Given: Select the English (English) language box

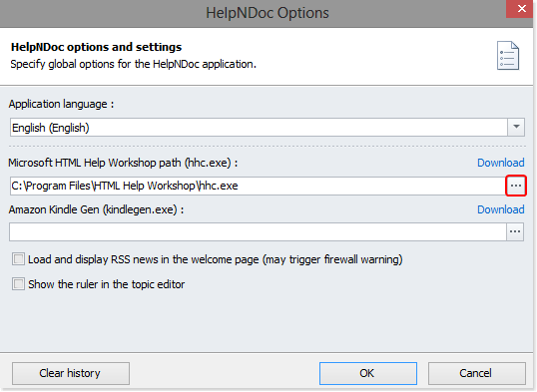Looking at the screenshot, I should pos(259,128).
